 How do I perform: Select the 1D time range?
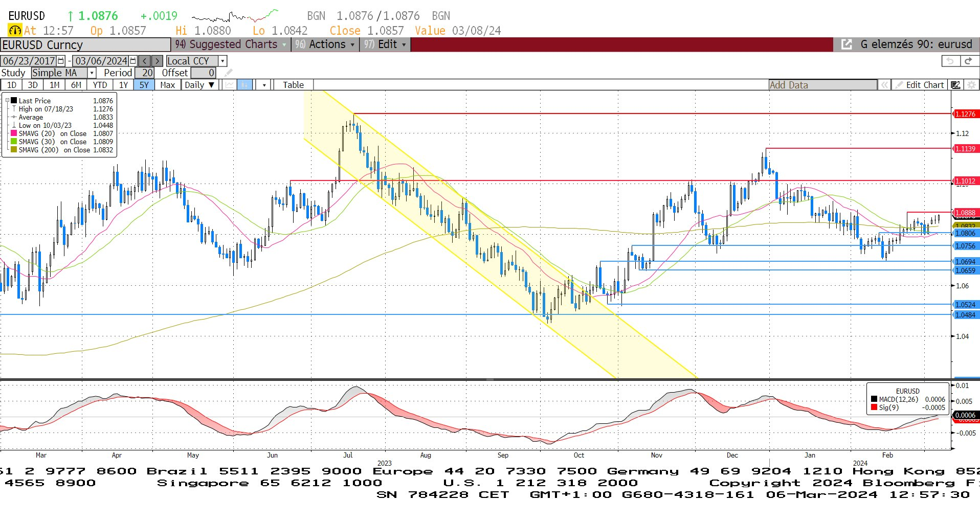coord(11,85)
